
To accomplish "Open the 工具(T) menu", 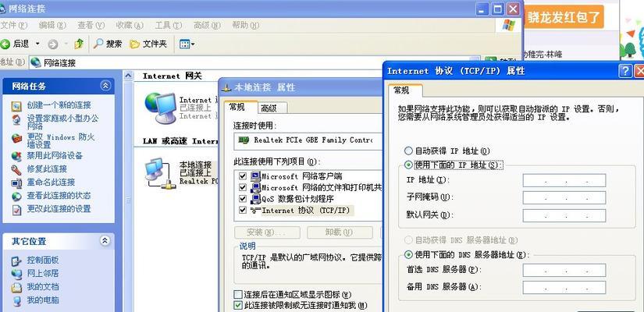I will 169,25.
